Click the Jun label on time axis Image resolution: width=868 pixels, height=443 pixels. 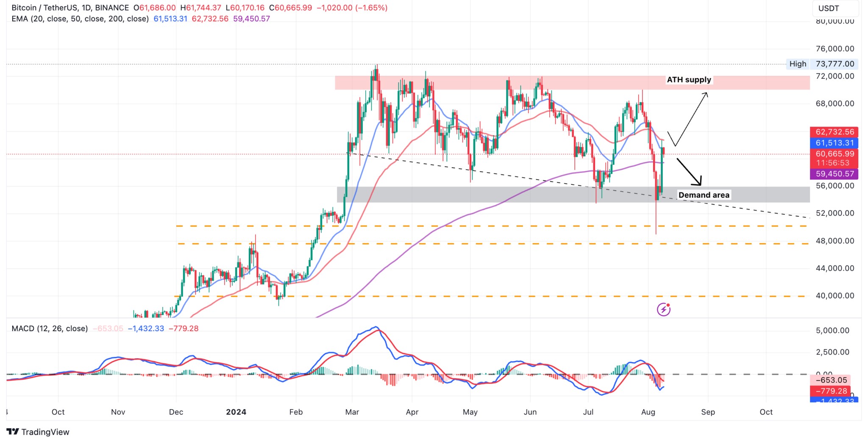(530, 412)
